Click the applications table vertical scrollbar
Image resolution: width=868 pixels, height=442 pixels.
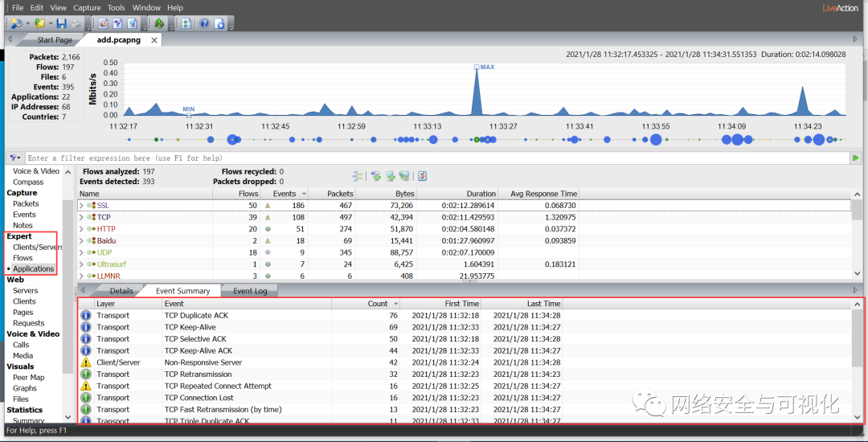click(857, 235)
